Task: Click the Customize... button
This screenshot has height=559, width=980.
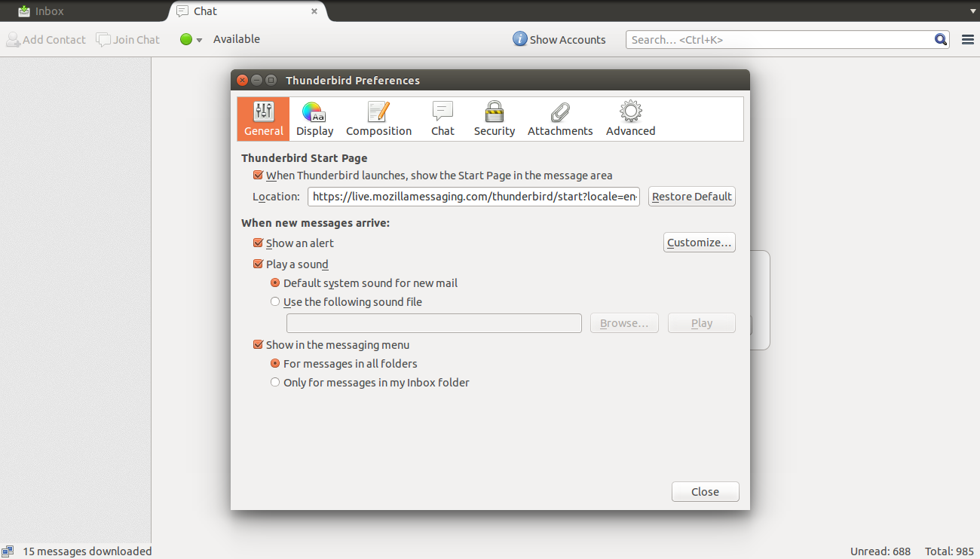Action: point(700,243)
